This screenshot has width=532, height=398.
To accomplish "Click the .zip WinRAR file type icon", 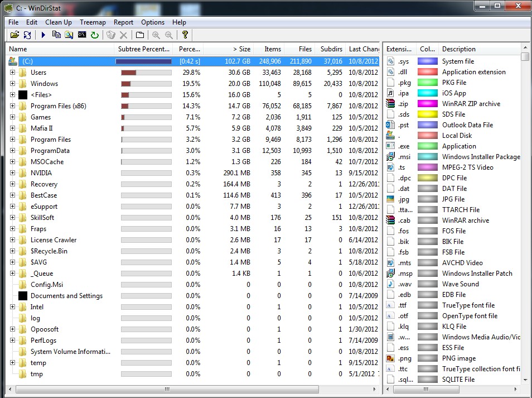I will 390,104.
